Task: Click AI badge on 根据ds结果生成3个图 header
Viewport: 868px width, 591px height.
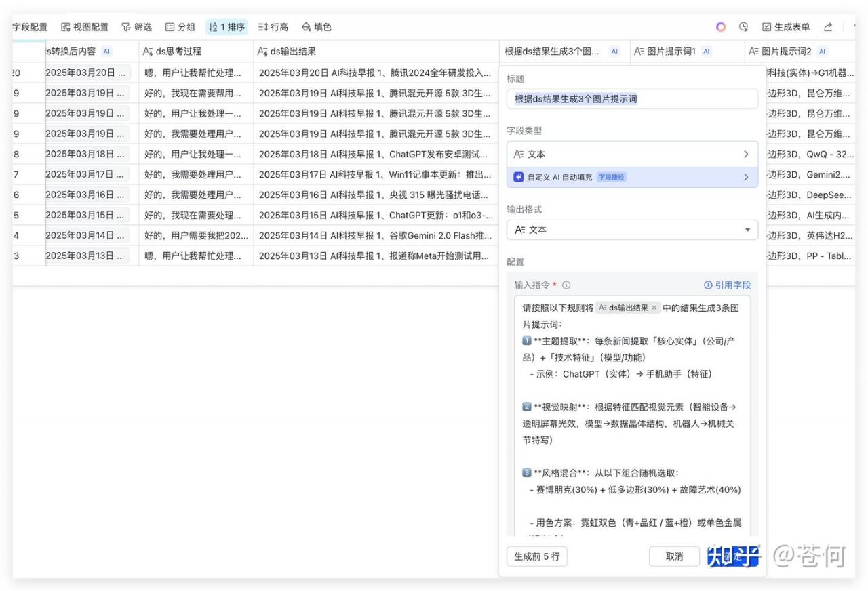Action: (614, 51)
